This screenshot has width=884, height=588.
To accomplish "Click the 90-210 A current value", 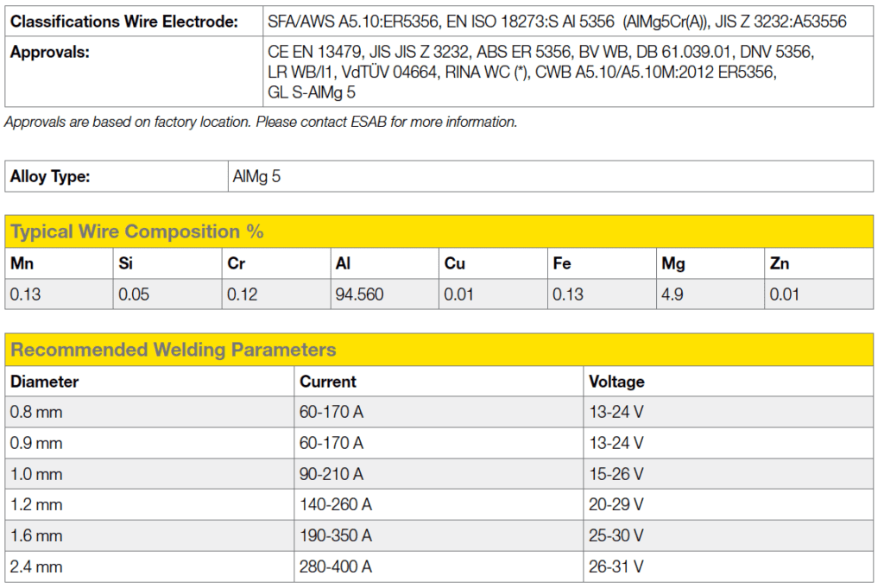I will 331,474.
